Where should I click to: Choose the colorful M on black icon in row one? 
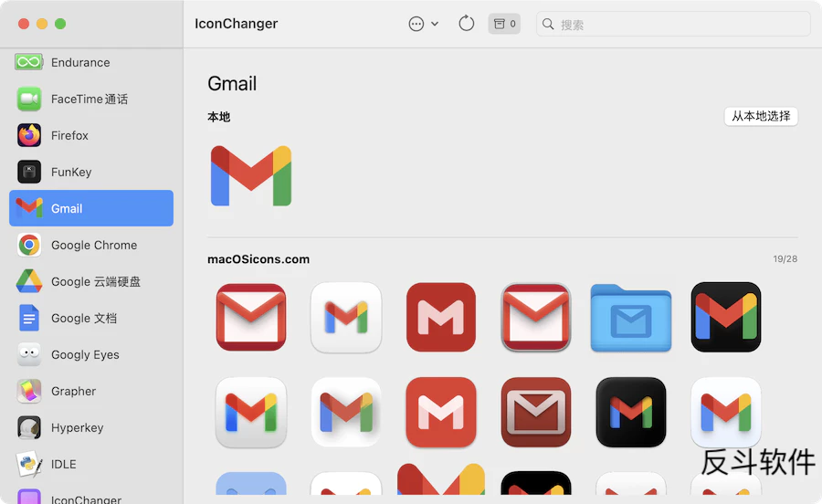tap(726, 317)
